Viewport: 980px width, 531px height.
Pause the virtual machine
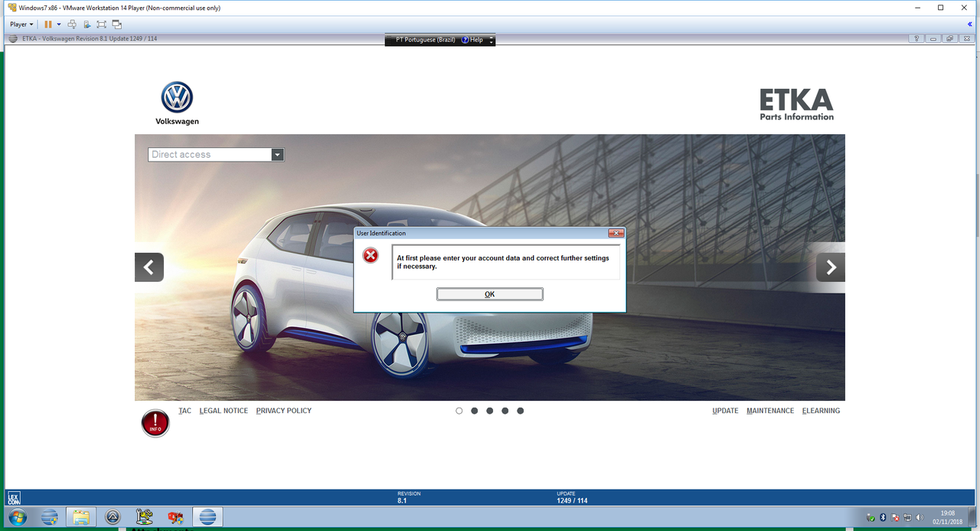[48, 25]
